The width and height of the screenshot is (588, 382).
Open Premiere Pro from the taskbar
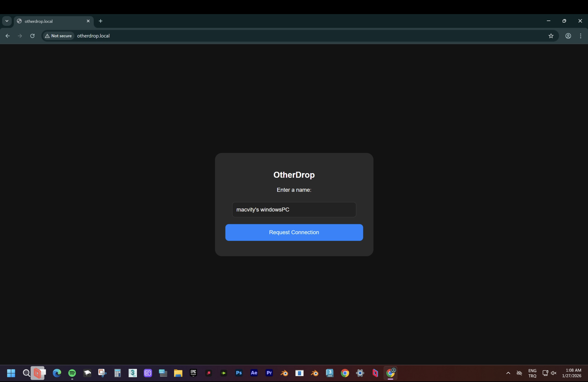click(269, 373)
